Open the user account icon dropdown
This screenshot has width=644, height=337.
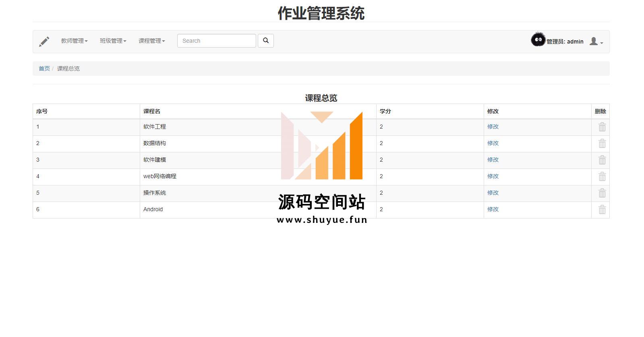coord(596,41)
